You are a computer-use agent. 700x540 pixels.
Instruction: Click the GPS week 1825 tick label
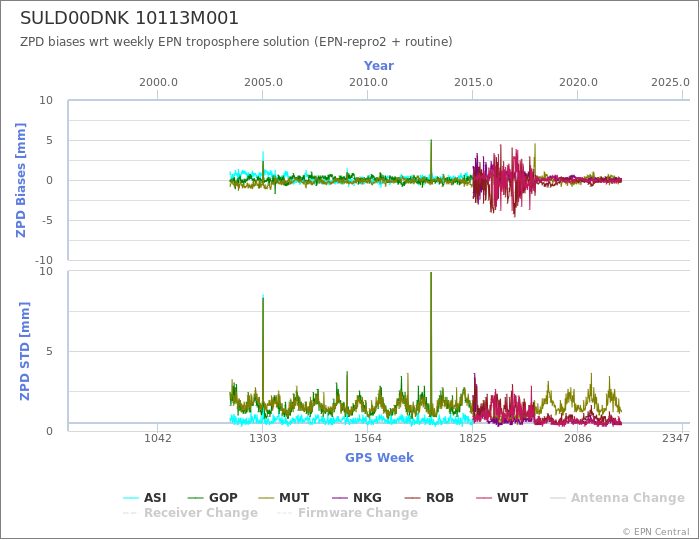click(x=473, y=438)
